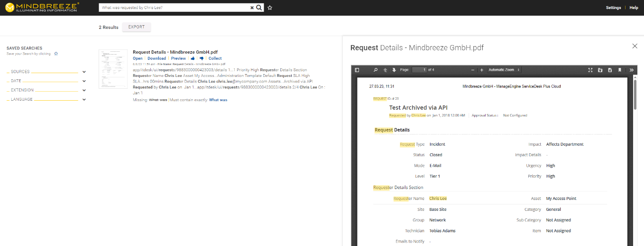Click preview panel title 'Request Details - Mindbreeze GmbH.pdf'
This screenshot has height=246, width=644.
(x=417, y=47)
